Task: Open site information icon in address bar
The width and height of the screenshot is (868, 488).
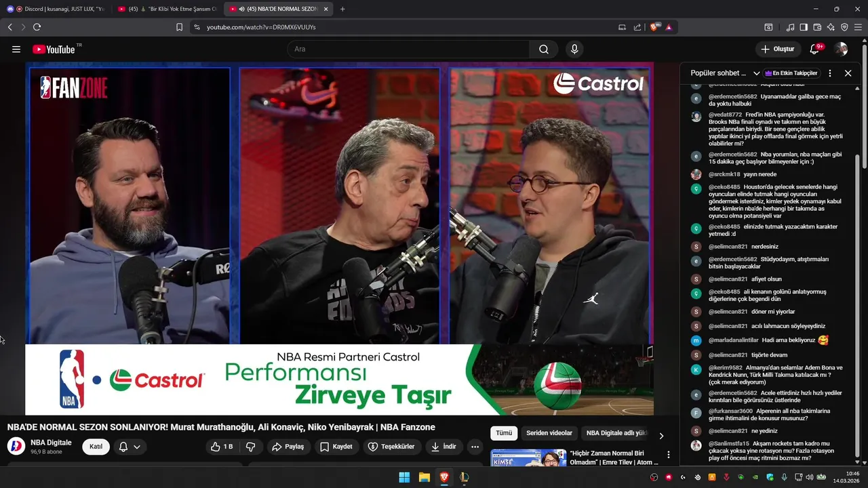Action: point(197,27)
